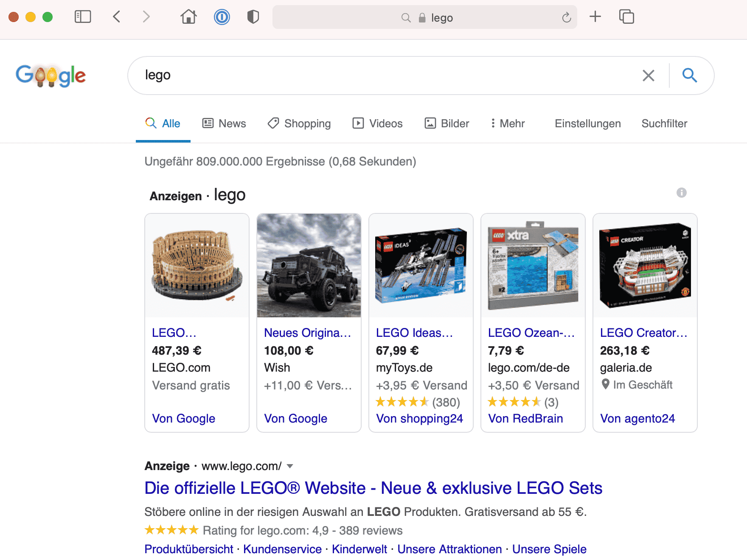Open the 1Password extension
Viewport: 747px width, 560px height.
[222, 17]
